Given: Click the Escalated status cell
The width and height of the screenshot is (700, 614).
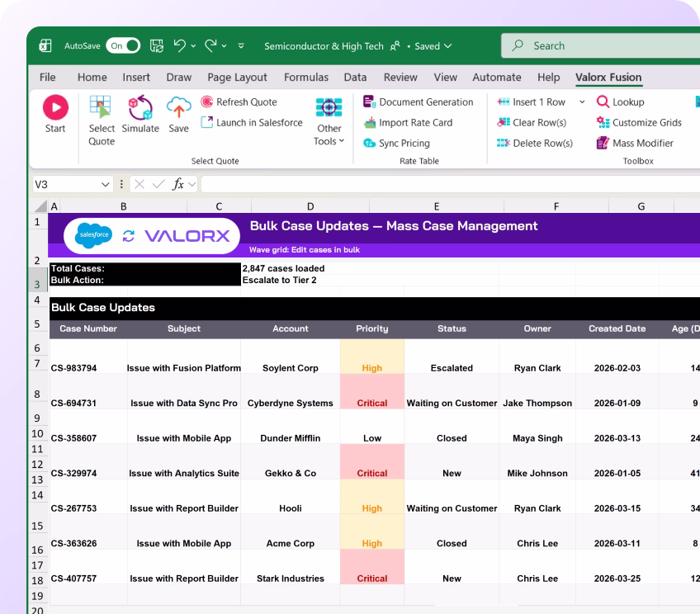Looking at the screenshot, I should [x=452, y=357].
